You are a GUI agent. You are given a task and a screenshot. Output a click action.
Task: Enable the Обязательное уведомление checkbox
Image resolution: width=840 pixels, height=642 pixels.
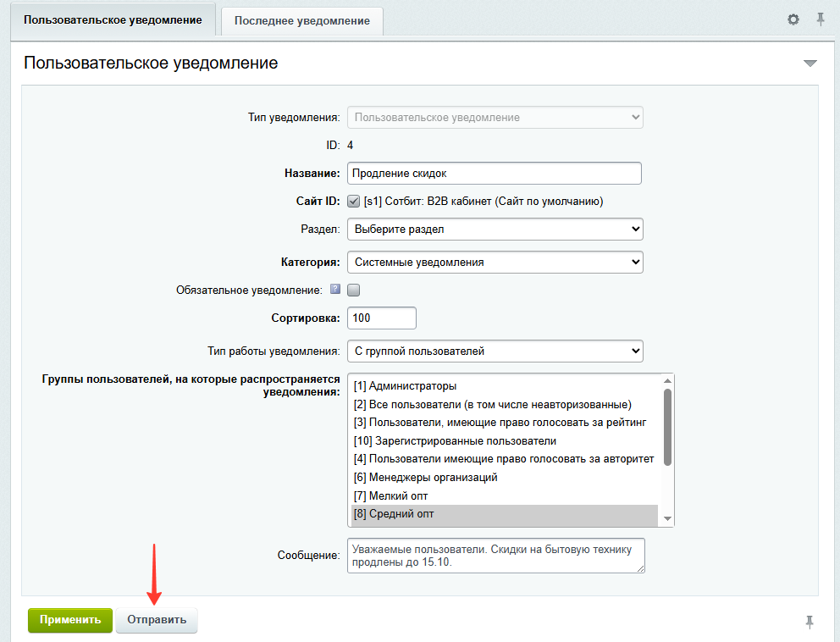click(x=354, y=290)
